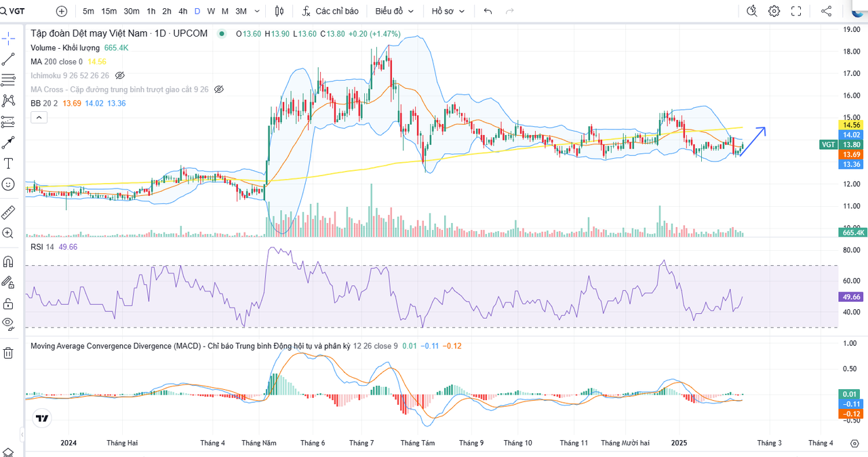This screenshot has height=457, width=868.
Task: Open Các chỉ báo indicators
Action: click(330, 11)
